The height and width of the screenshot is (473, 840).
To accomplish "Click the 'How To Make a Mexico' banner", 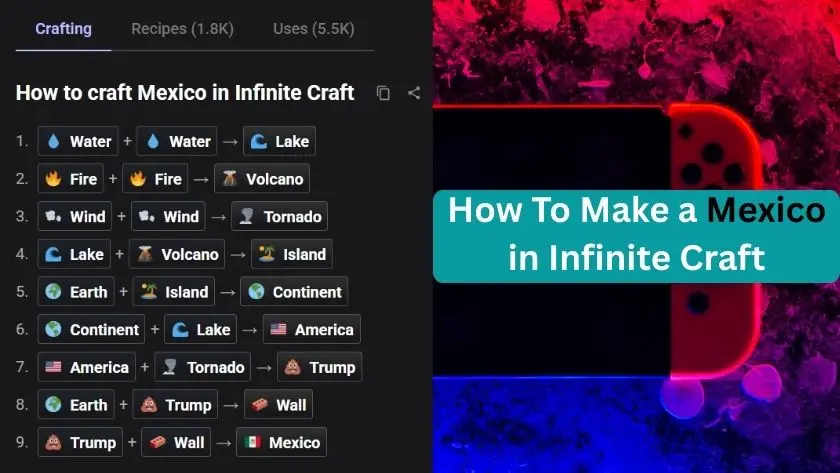I will pos(636,236).
